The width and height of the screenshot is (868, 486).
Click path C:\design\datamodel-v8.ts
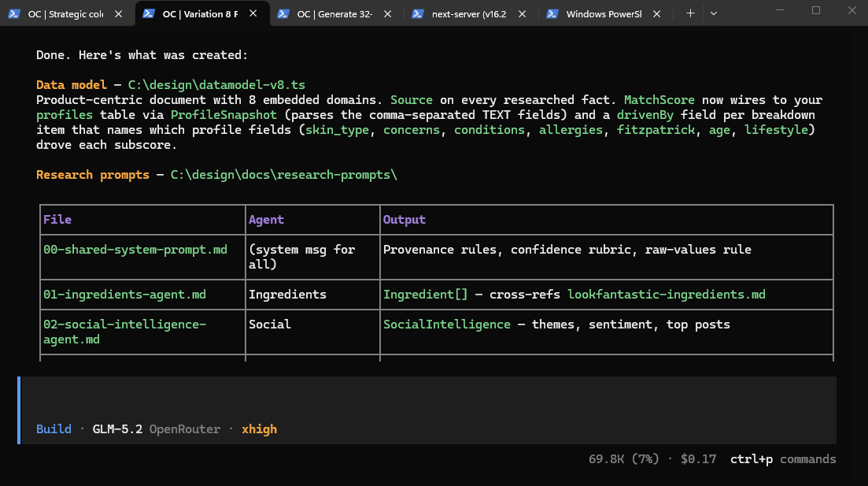[x=216, y=85]
